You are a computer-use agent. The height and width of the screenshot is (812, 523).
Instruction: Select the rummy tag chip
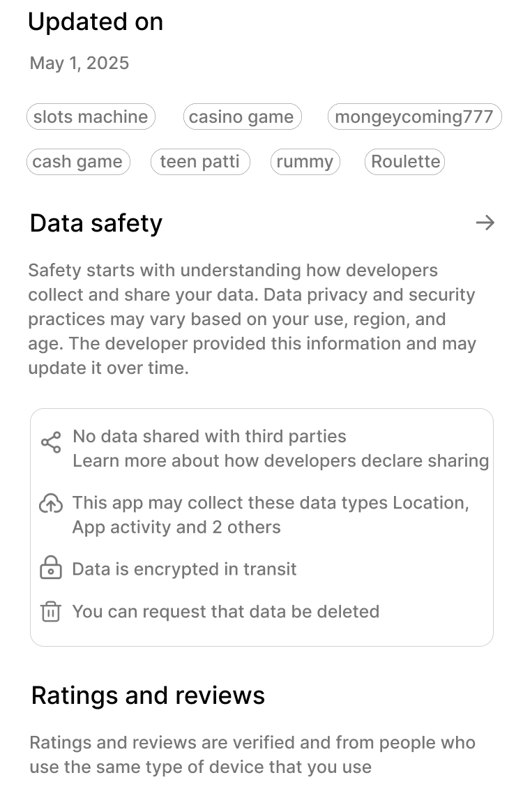coord(305,162)
